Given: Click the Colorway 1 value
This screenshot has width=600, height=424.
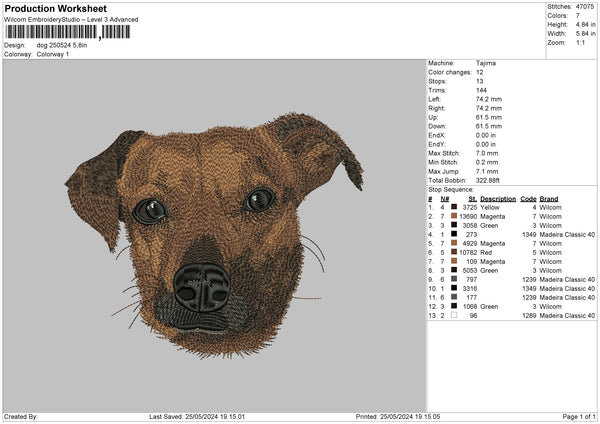Looking at the screenshot, I should (51, 54).
